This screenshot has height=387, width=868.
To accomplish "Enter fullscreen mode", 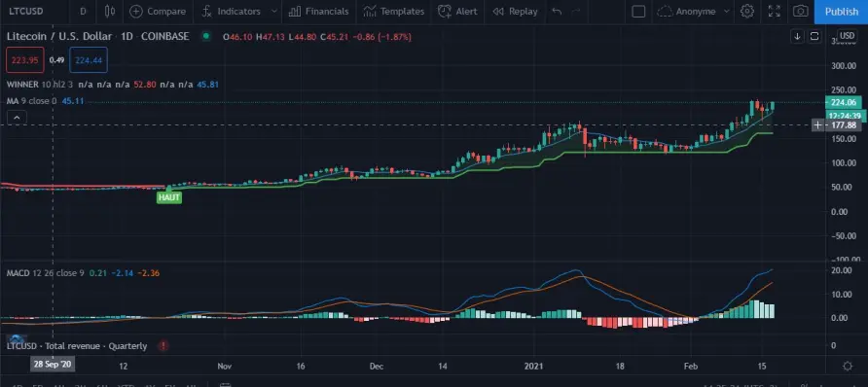I will pyautogui.click(x=775, y=11).
